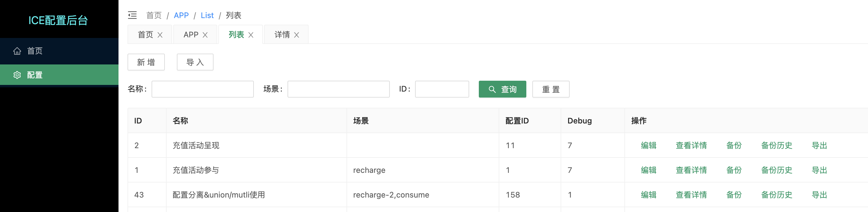The height and width of the screenshot is (212, 868).
Task: Open the List breadcrumb link
Action: point(207,15)
